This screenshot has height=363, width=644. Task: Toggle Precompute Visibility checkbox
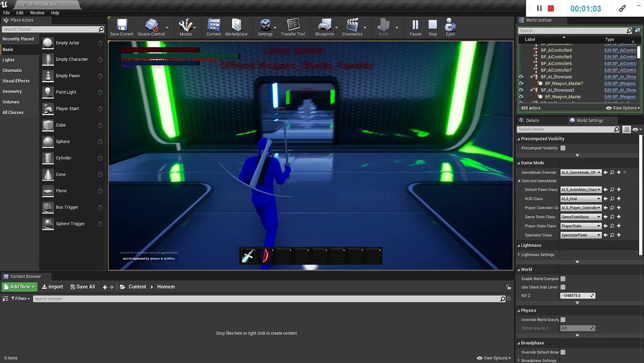tap(563, 148)
